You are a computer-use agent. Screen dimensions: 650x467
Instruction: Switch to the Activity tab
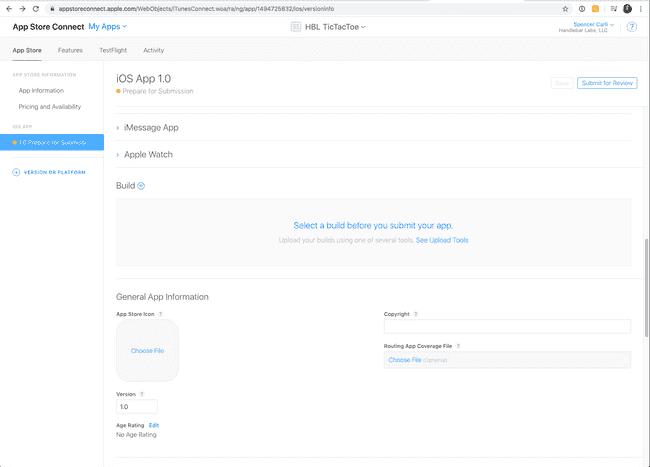[154, 50]
